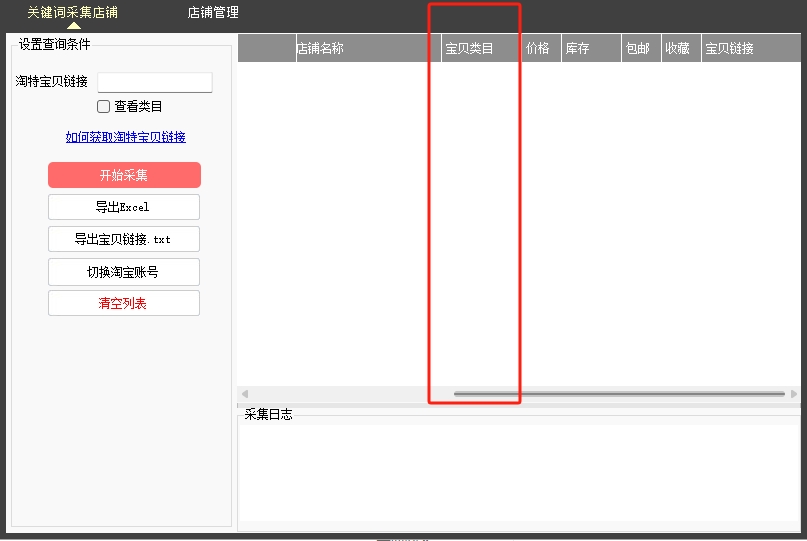Open the 店铺管理 tab
Screen dimensions: 807x541
(213, 12)
